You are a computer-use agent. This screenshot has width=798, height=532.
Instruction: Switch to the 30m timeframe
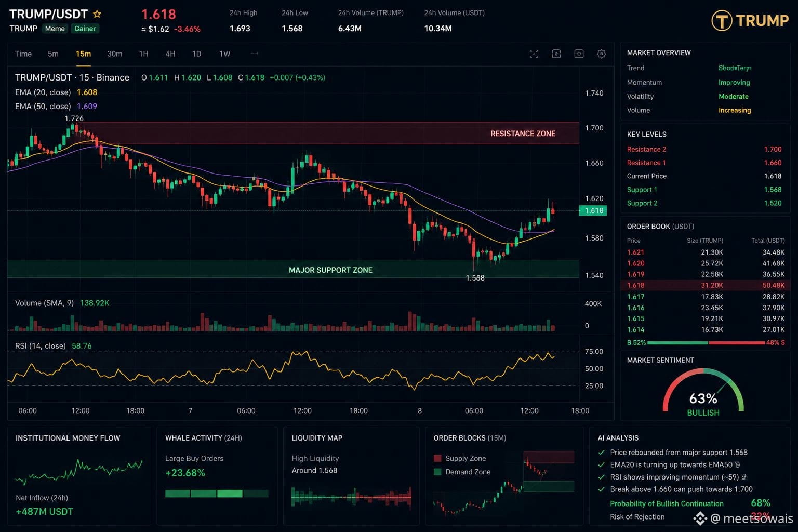pyautogui.click(x=115, y=54)
